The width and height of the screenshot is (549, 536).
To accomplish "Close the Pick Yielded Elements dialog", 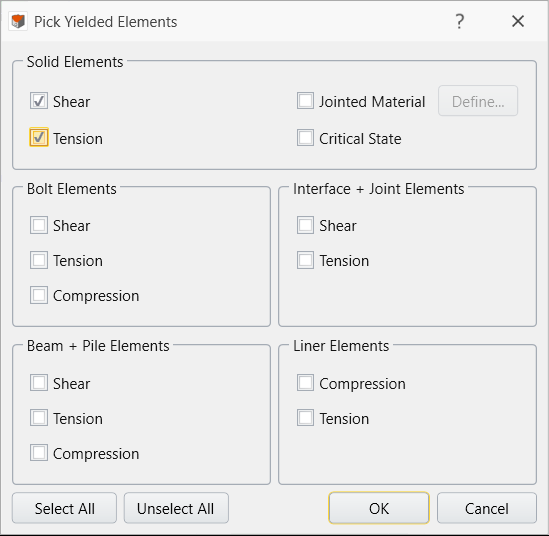I will (x=518, y=21).
